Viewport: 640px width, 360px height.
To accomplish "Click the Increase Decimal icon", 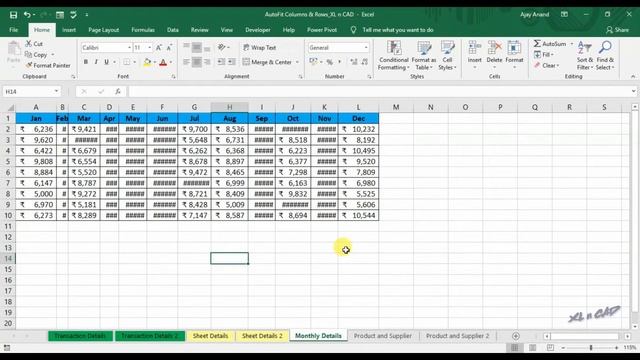I will coord(354,62).
